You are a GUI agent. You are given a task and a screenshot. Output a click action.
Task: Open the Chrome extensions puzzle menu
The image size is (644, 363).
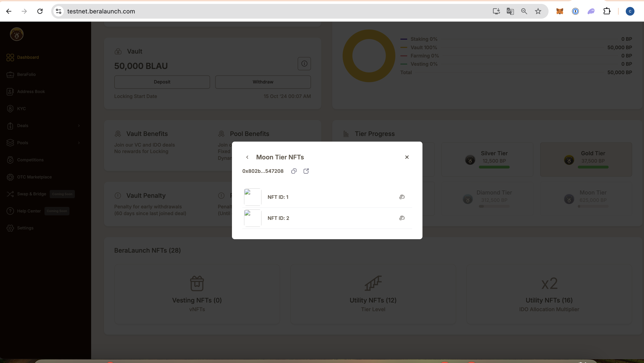coord(607,11)
